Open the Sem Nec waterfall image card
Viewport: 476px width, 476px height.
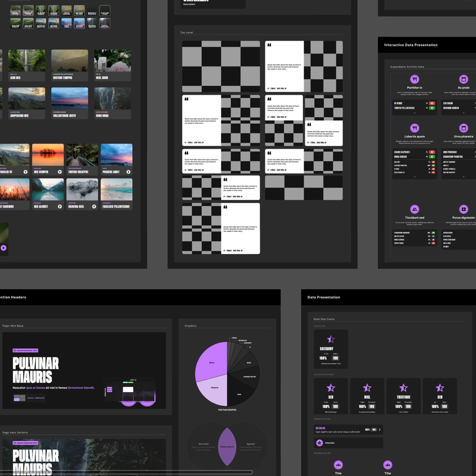pos(27,65)
